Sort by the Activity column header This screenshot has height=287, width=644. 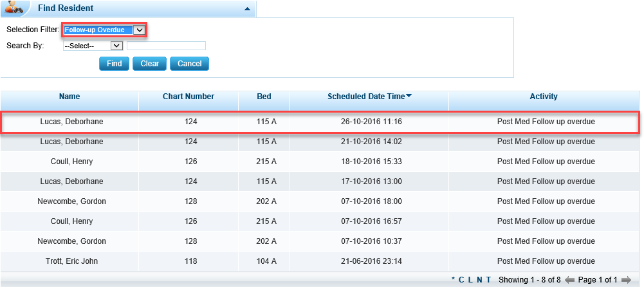tap(544, 97)
